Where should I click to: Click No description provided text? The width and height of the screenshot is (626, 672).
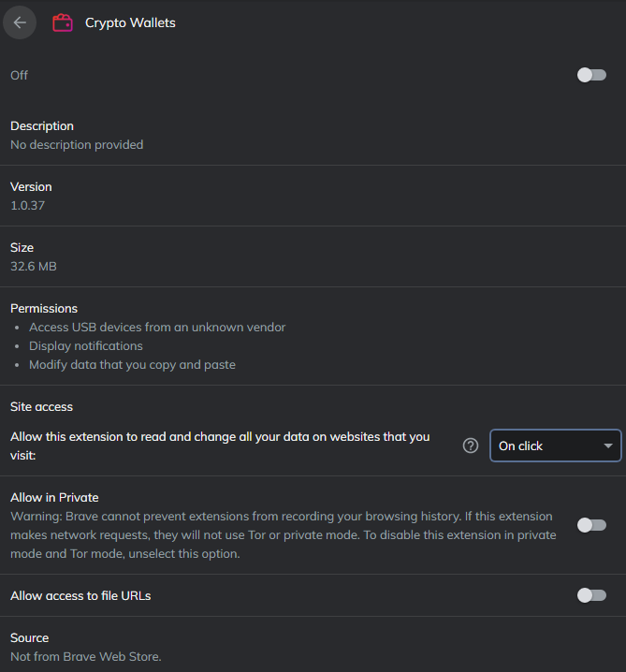click(x=77, y=144)
